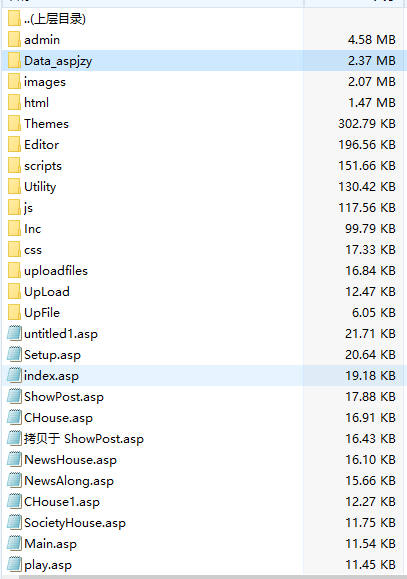Screen dimensions: 407x579
Task: Select NewsHouse.asp in the list
Action: tap(71, 460)
